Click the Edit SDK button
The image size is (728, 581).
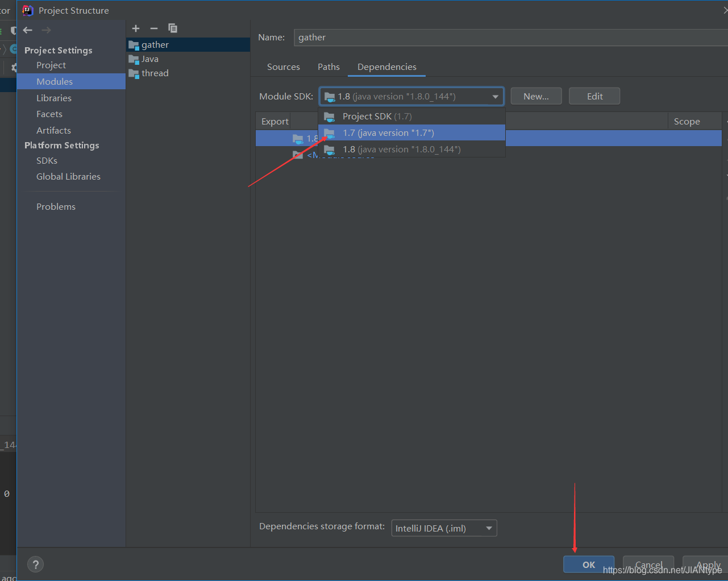tap(594, 97)
